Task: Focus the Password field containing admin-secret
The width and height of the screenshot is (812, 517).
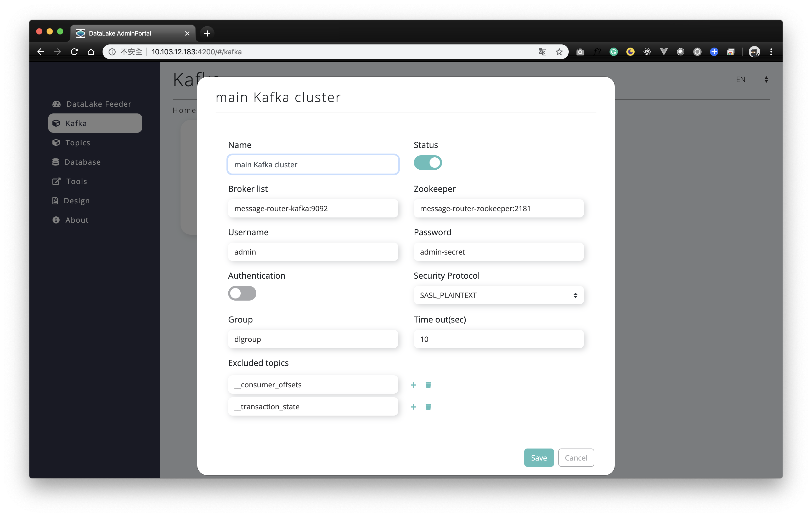Action: (498, 252)
